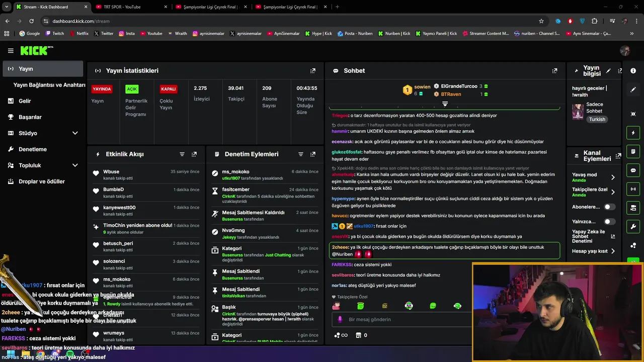
Task: Open the tab search dropdown at tab strip left
Action: coord(6,7)
